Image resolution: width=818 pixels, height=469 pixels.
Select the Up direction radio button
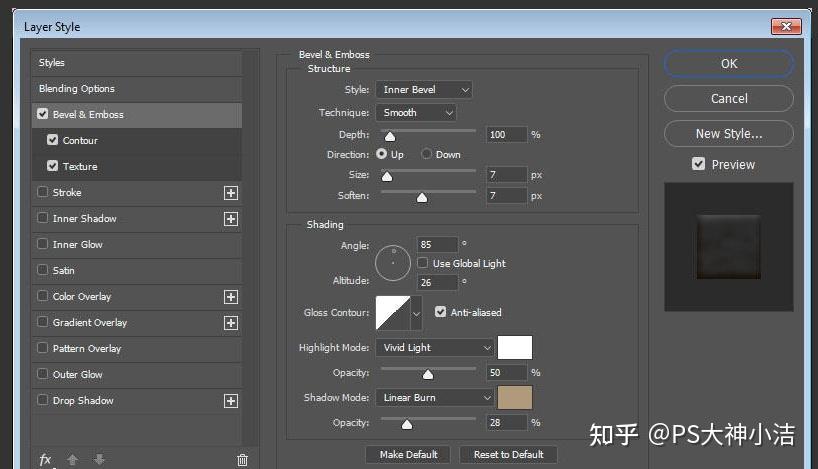click(x=381, y=154)
